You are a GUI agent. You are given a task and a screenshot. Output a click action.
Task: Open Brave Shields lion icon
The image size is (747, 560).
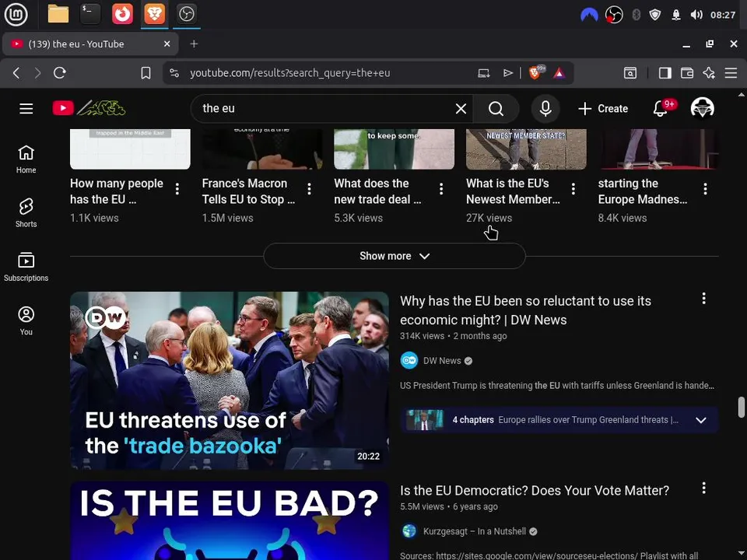point(536,72)
